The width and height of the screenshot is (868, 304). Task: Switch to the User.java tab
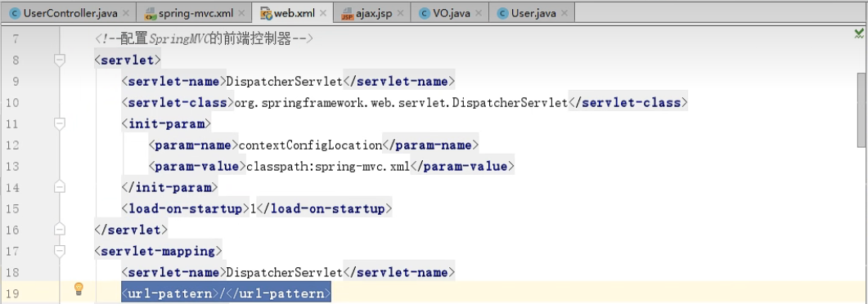[532, 13]
